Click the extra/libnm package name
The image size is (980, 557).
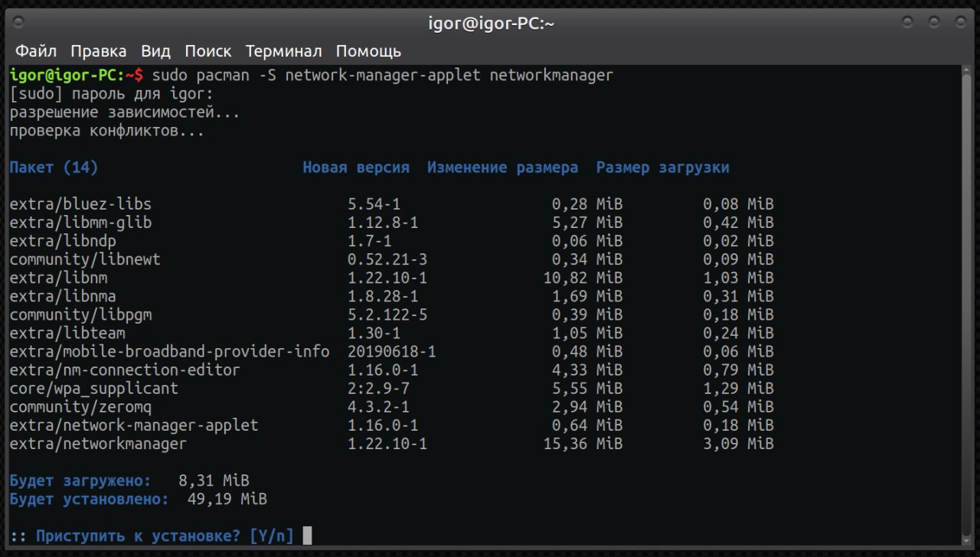(x=58, y=278)
